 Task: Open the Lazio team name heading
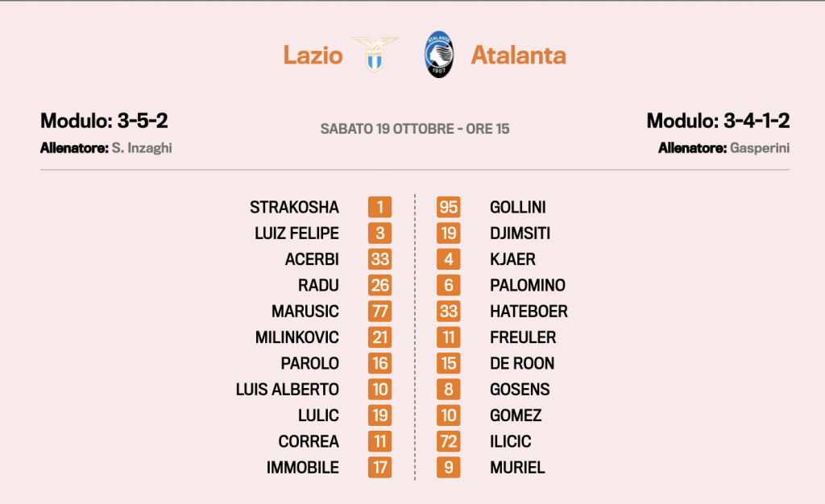(313, 56)
